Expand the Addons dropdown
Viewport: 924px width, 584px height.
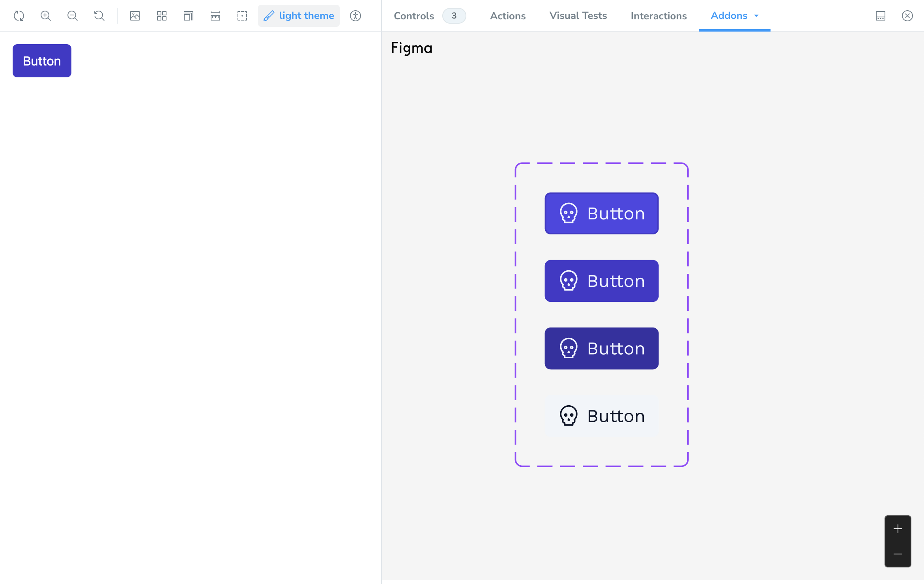(734, 16)
